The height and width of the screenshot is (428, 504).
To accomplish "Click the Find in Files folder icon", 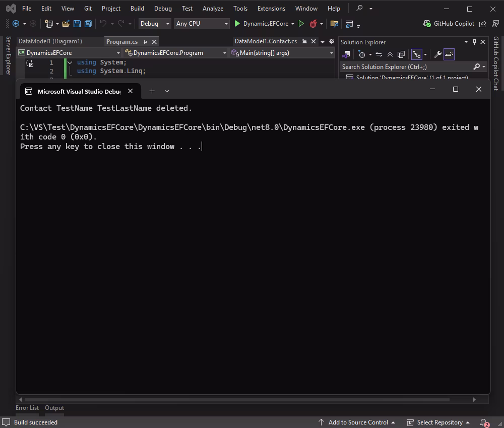I will 334,24.
